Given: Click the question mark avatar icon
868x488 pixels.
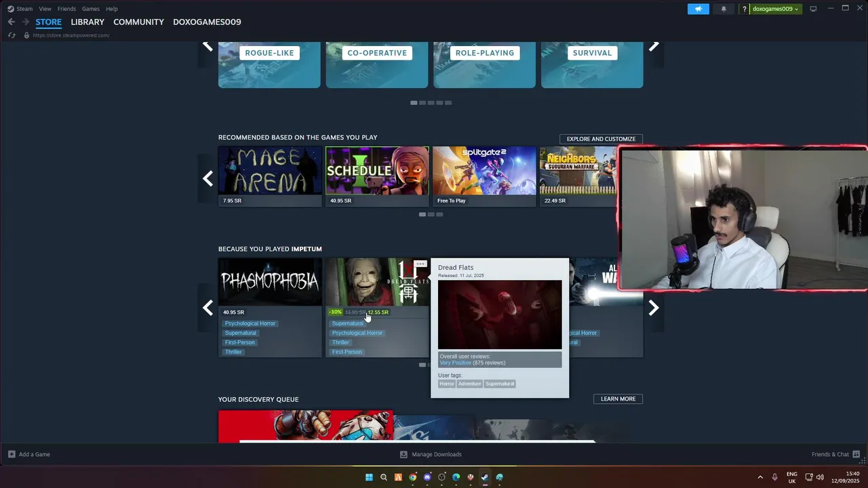Looking at the screenshot, I should (x=744, y=9).
